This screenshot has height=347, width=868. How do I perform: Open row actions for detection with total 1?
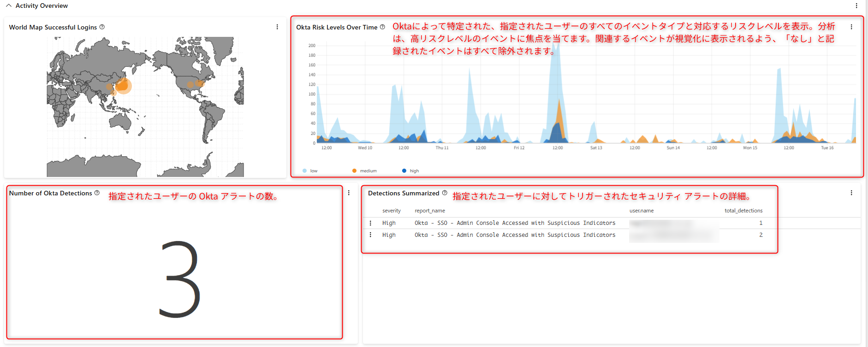[370, 223]
